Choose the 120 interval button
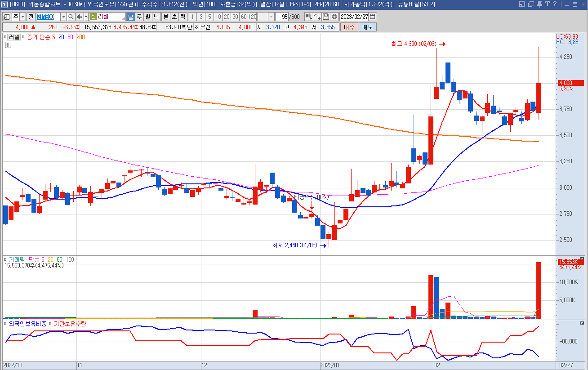The width and height of the screenshot is (588, 370). click(252, 17)
